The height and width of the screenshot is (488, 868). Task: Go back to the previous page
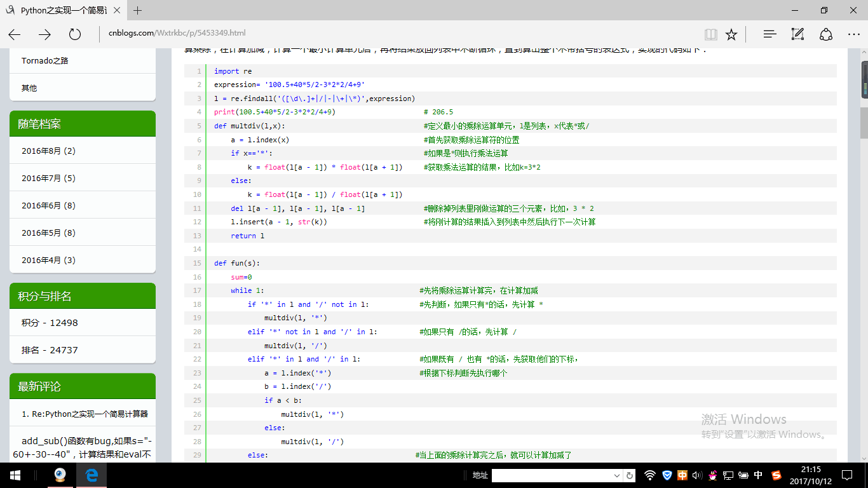(14, 34)
